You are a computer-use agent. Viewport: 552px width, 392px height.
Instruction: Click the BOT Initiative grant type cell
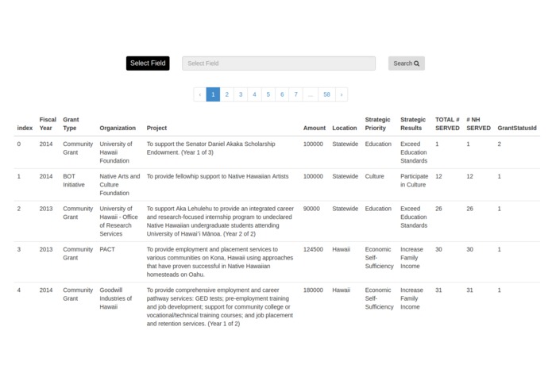coord(74,180)
